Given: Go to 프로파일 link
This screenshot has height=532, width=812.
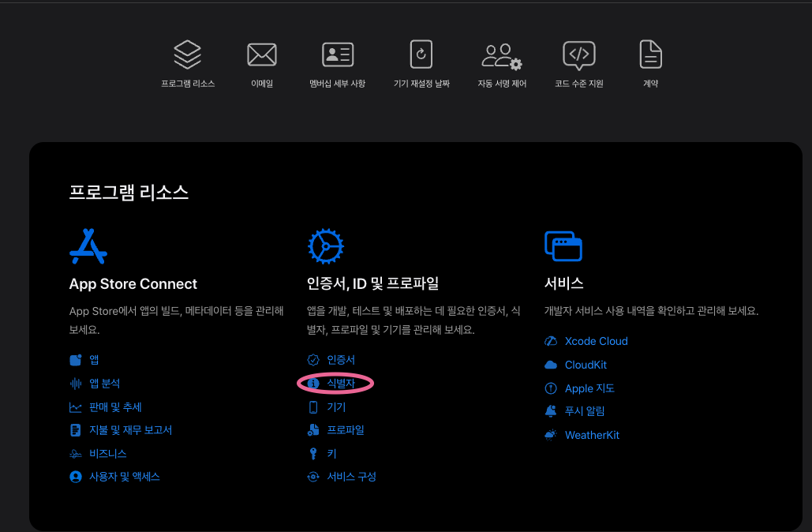Looking at the screenshot, I should [346, 430].
